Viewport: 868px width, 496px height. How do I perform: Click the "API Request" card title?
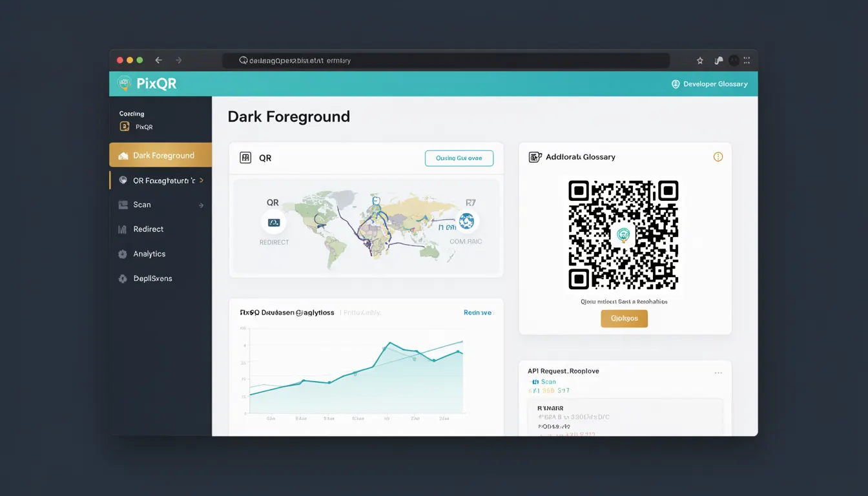pyautogui.click(x=563, y=371)
